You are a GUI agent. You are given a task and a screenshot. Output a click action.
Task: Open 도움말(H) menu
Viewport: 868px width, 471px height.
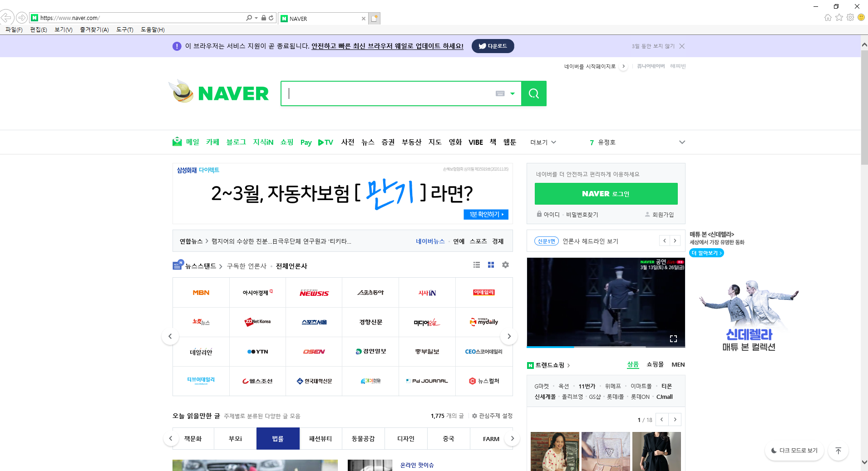(153, 29)
